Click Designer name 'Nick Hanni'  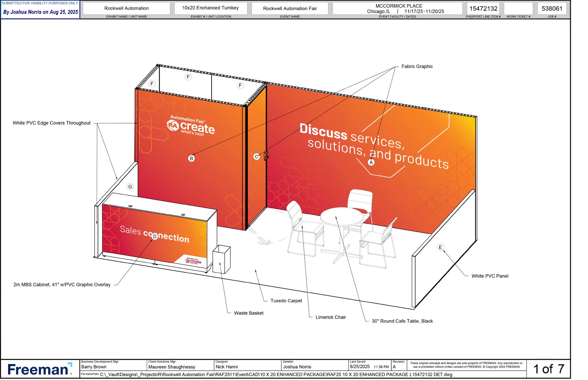point(227,367)
